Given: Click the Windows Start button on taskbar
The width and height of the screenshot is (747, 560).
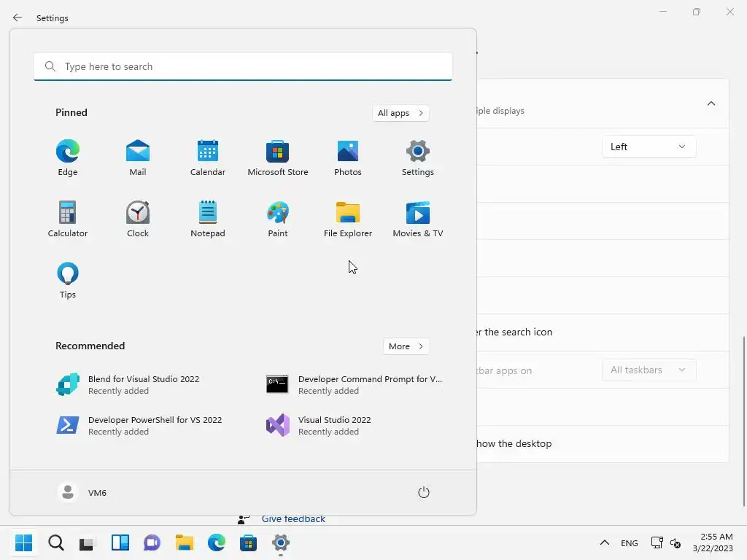Looking at the screenshot, I should click(x=23, y=542).
